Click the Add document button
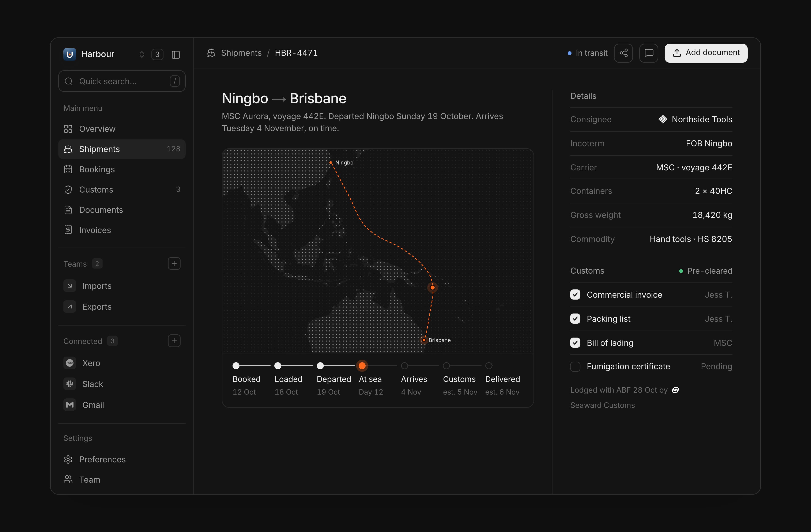 coord(706,53)
